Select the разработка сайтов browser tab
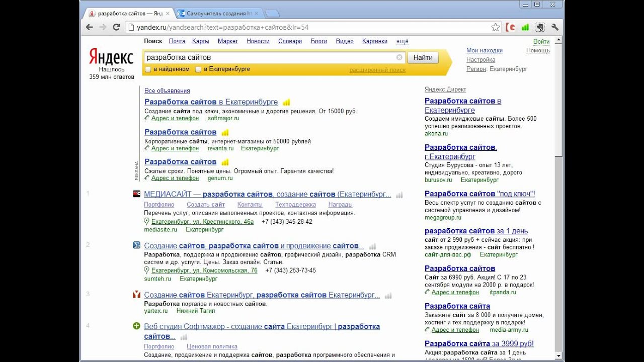Viewport: 644px width, 362px height. coord(130,14)
